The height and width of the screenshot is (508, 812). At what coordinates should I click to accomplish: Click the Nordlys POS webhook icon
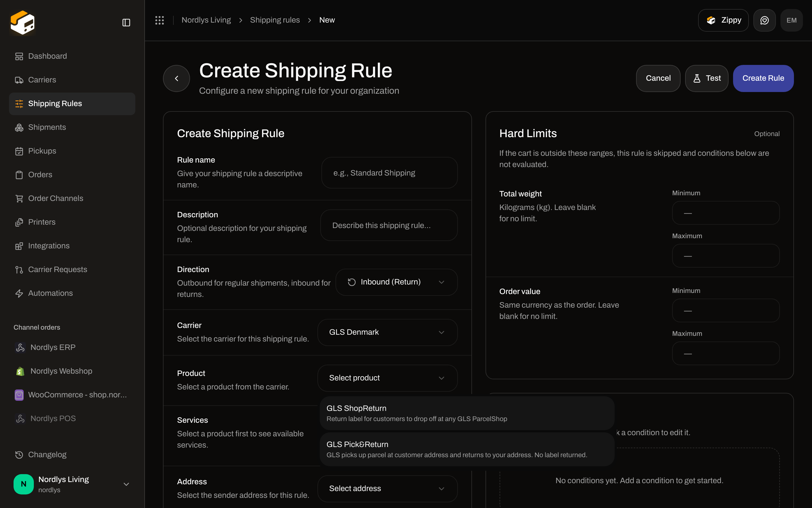(20, 419)
